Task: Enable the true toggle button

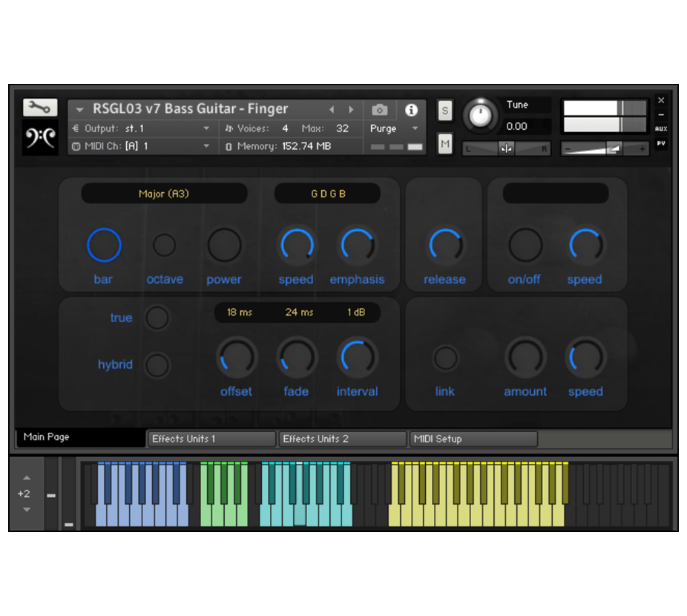Action: (x=157, y=318)
